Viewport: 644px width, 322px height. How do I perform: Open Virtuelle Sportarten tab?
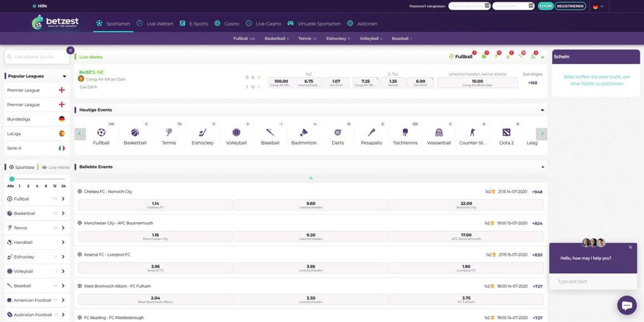point(314,23)
